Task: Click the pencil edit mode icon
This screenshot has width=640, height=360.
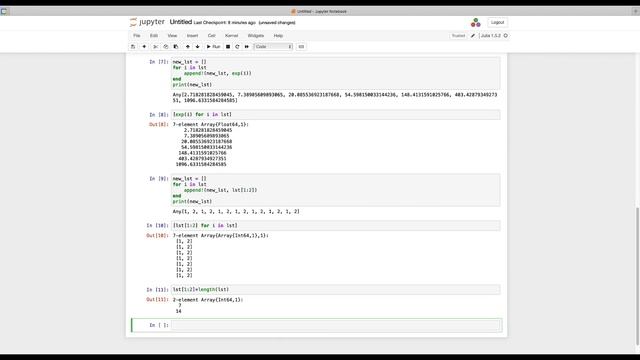Action: tap(473, 36)
